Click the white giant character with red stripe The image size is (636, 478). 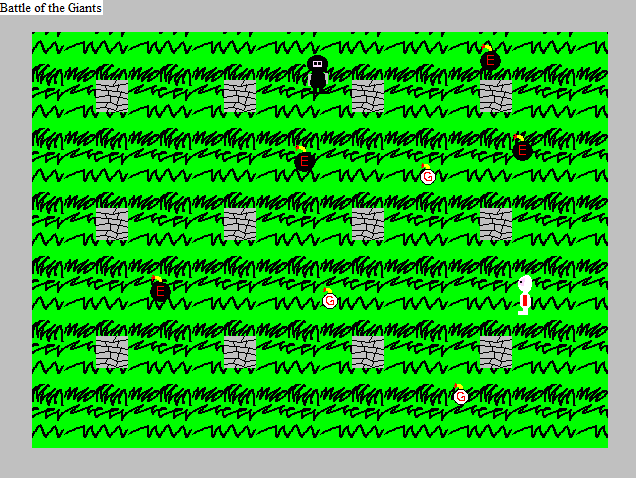524,295
